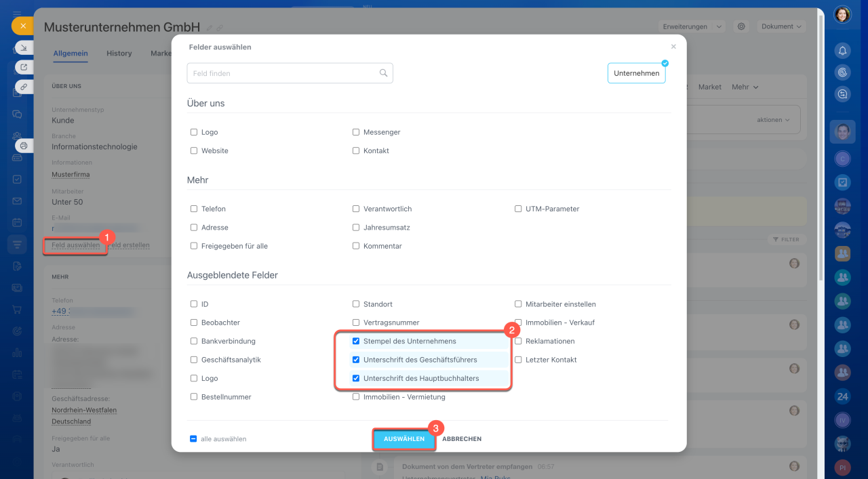868x479 pixels.
Task: Click the copy link icon in sidebar
Action: 24,87
